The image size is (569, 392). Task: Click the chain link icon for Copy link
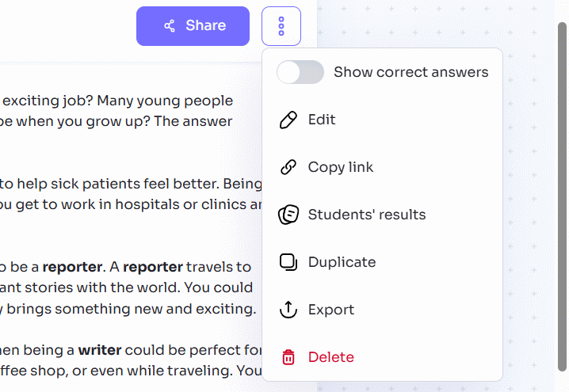(288, 168)
